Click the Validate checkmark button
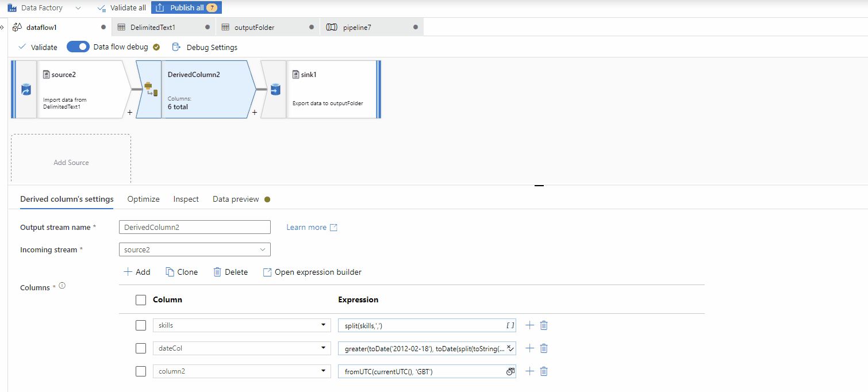Viewport: 868px width, 392px height. tap(38, 47)
